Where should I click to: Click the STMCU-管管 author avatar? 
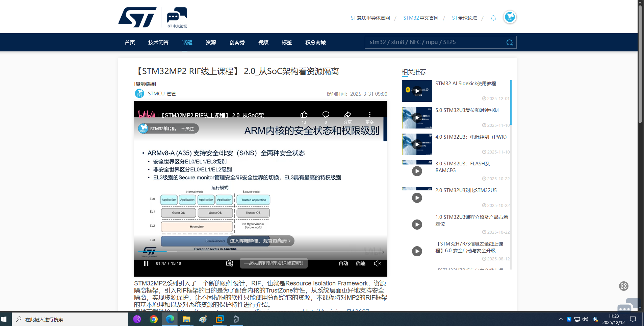click(139, 93)
